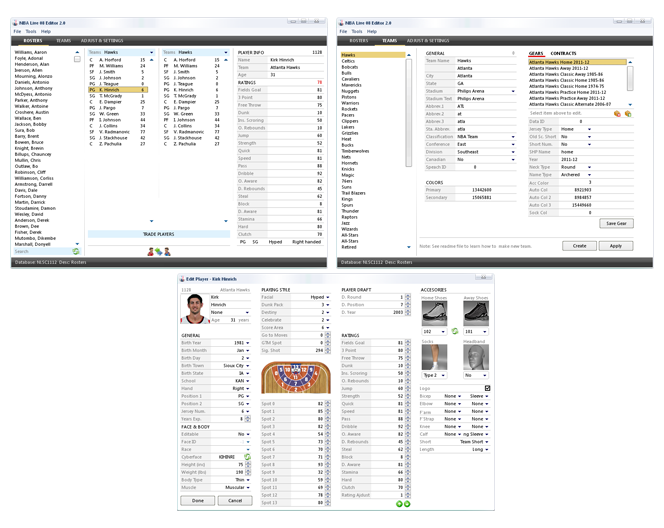Open the Jersey Type Home dropdown
The width and height of the screenshot is (664, 528).
click(x=589, y=129)
